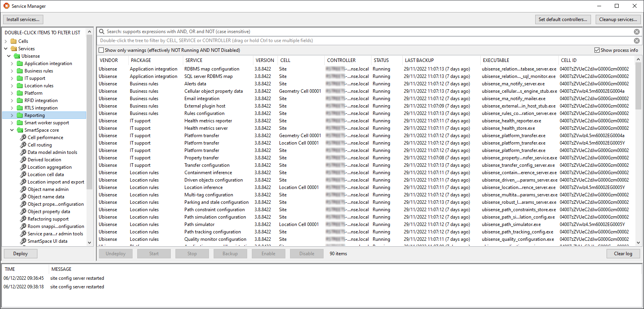
Task: Click the Services folder icon
Action: (x=14, y=49)
